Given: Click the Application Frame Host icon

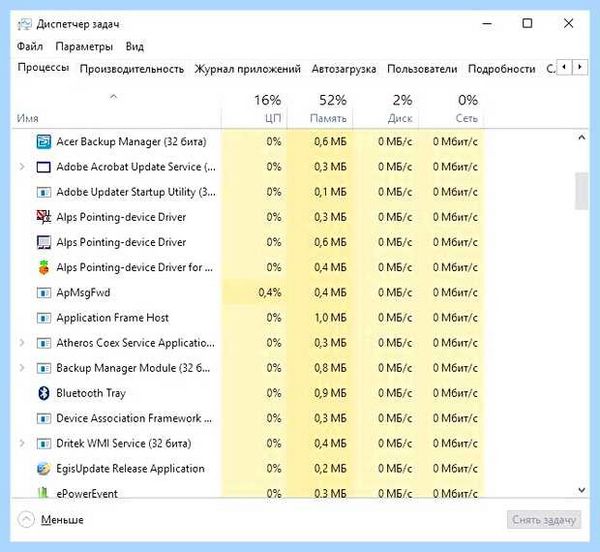Looking at the screenshot, I should pyautogui.click(x=44, y=318).
